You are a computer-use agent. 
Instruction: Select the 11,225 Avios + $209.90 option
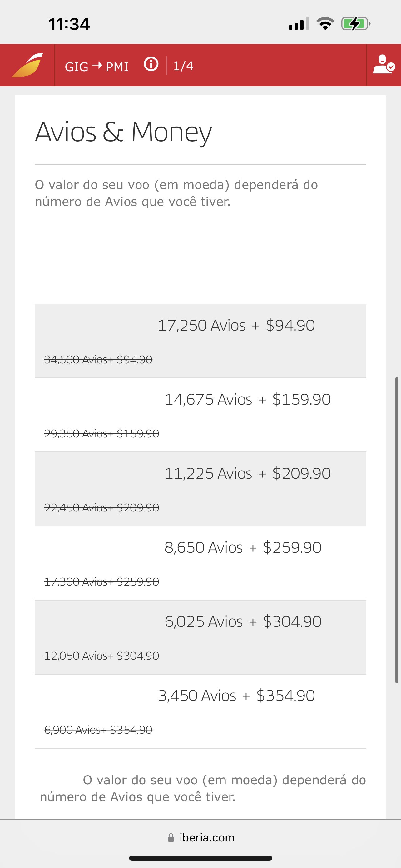coord(200,489)
